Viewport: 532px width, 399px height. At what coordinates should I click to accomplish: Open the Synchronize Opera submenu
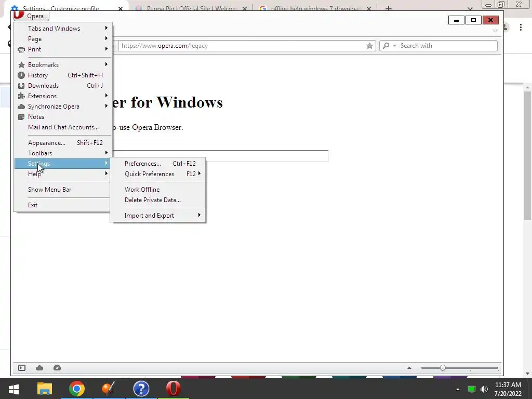(63, 107)
